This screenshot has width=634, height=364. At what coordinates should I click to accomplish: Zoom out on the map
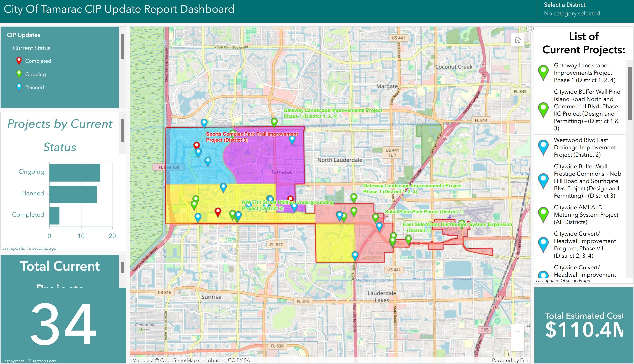pyautogui.click(x=517, y=345)
